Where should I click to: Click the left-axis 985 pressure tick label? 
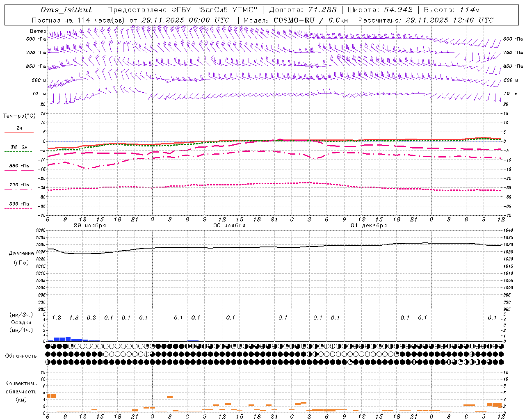42,309
